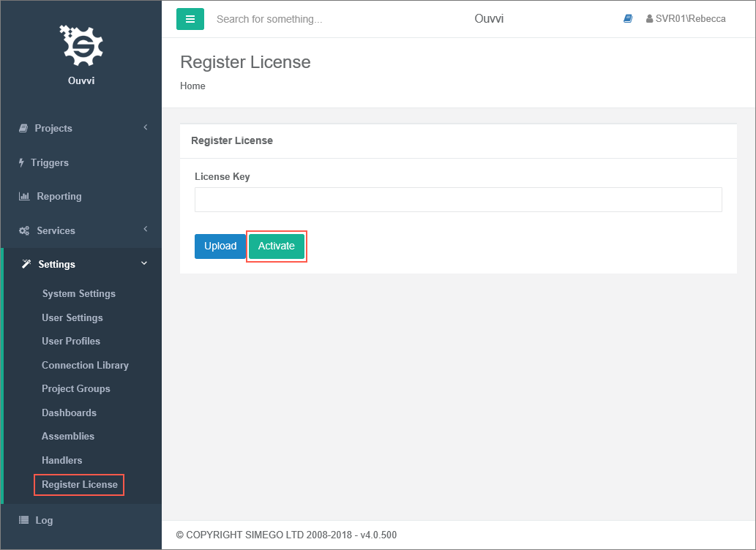Open the Services sidebar menu

pos(56,230)
